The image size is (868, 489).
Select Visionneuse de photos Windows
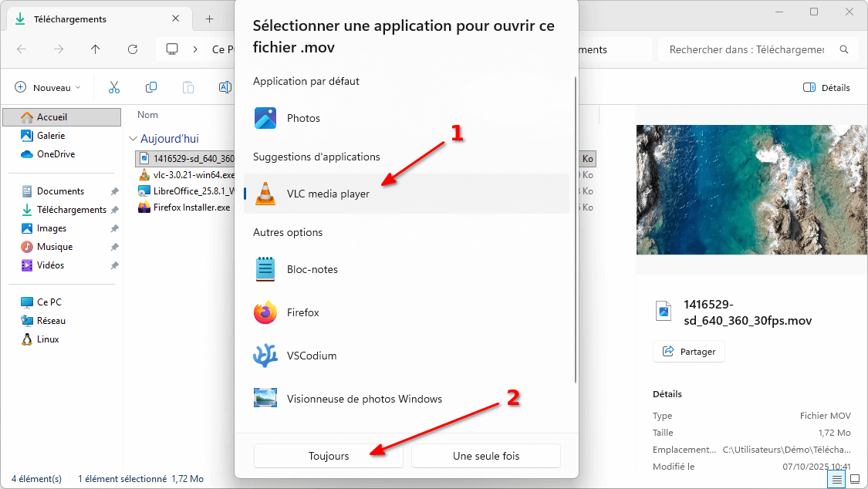click(364, 399)
